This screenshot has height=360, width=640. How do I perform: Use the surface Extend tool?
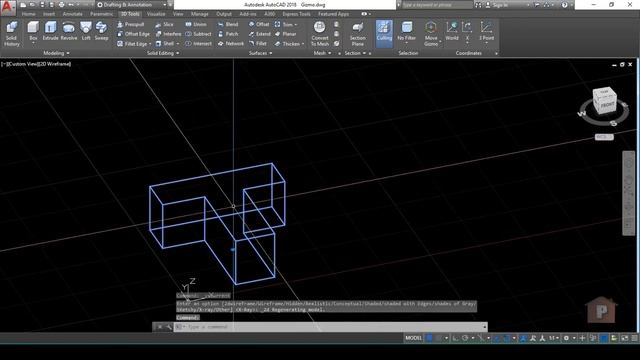click(x=260, y=34)
